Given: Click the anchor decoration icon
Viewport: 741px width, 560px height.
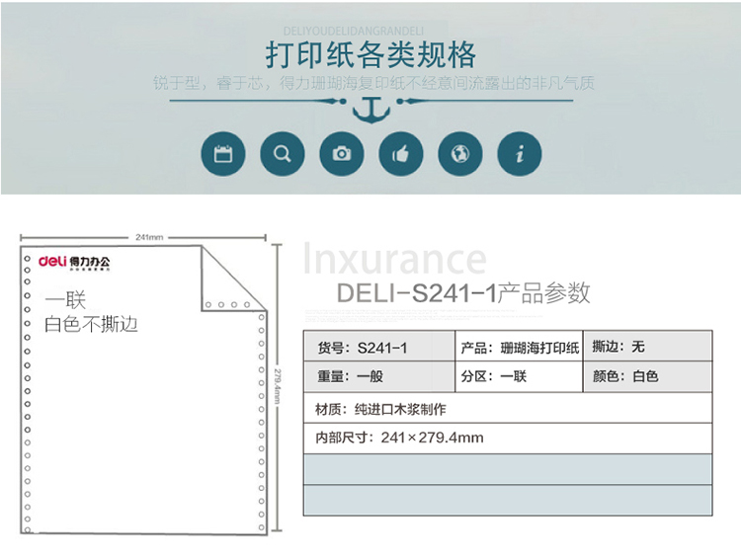Looking at the screenshot, I should pyautogui.click(x=371, y=110).
